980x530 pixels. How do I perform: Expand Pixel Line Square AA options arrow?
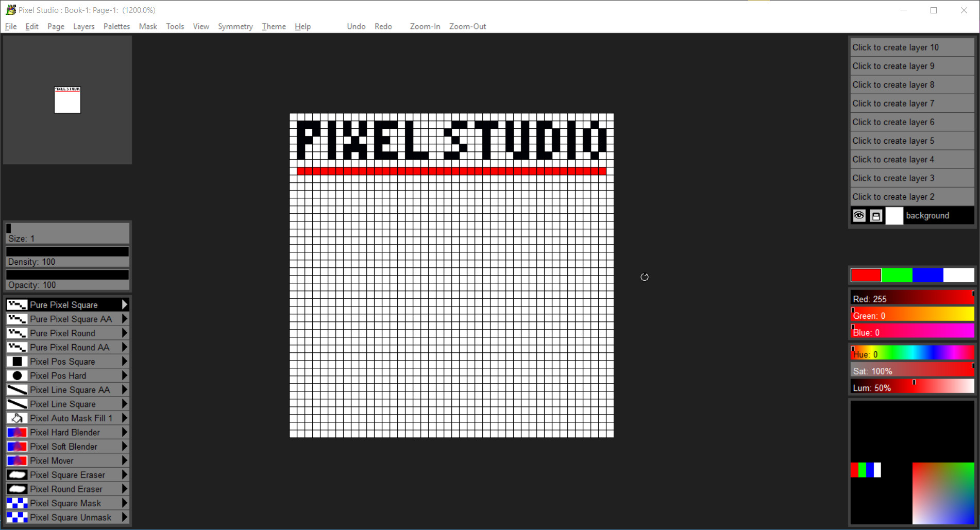125,390
